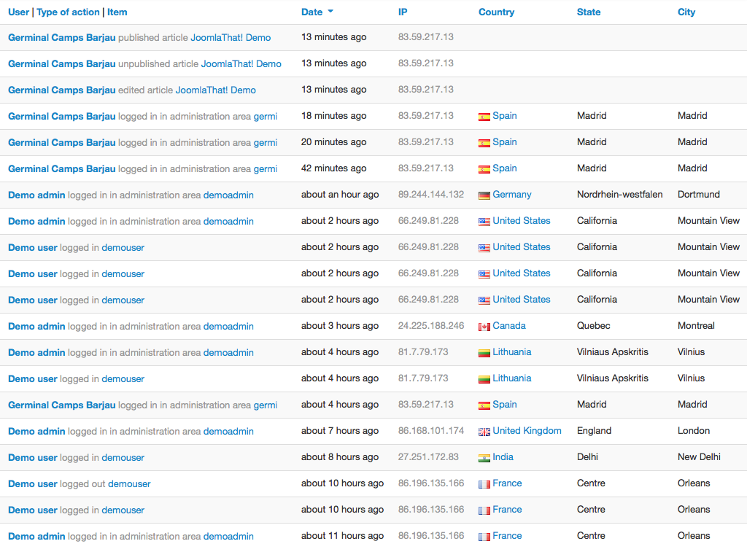The image size is (747, 560).
Task: Click the France flag in the about 11 hours ago row
Action: [484, 537]
